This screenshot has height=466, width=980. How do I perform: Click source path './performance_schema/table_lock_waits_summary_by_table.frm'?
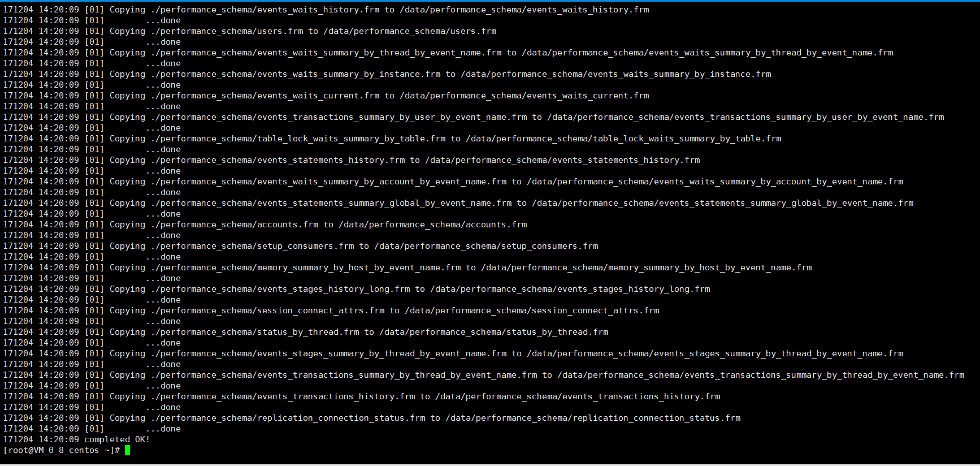298,139
